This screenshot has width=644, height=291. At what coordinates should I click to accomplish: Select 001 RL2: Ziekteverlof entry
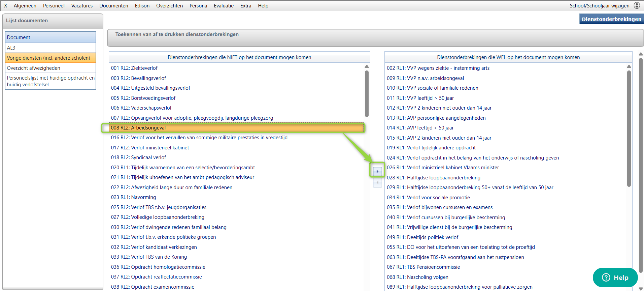point(134,68)
